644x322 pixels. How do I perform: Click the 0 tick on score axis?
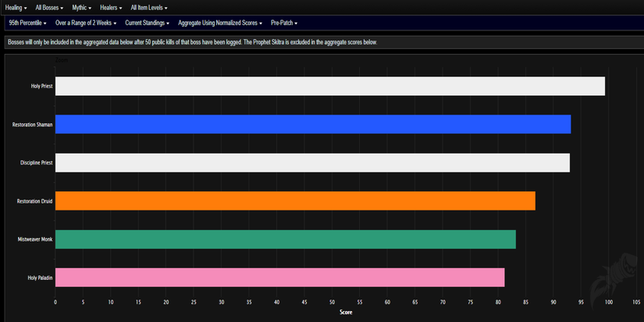[55, 303]
